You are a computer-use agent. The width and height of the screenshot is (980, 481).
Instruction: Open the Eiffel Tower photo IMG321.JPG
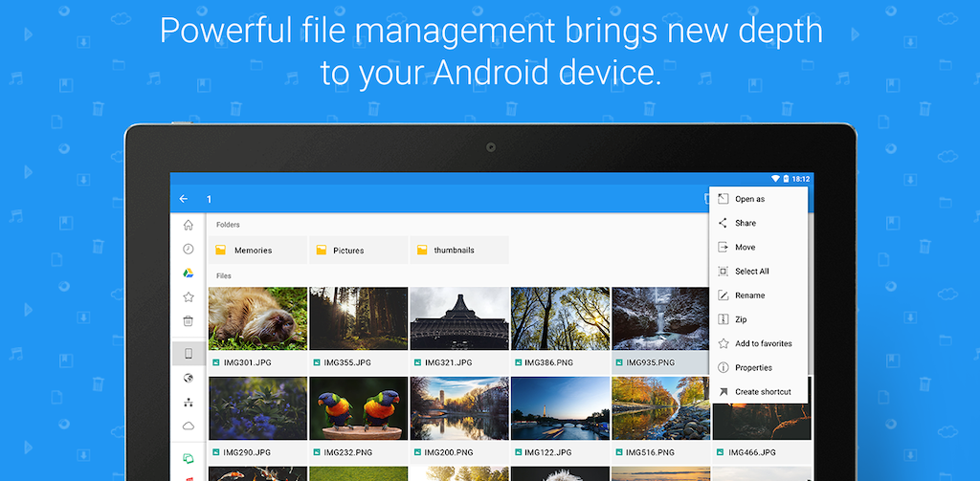pyautogui.click(x=458, y=318)
